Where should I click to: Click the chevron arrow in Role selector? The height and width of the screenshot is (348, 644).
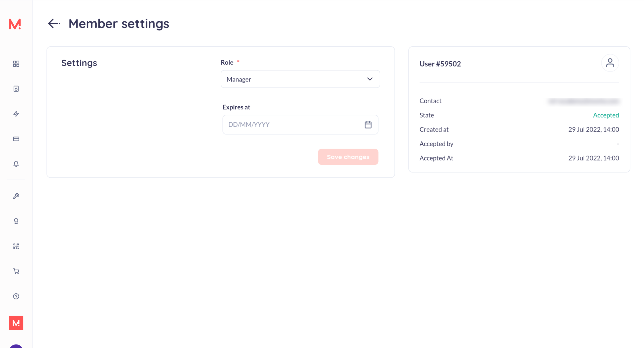click(x=370, y=79)
